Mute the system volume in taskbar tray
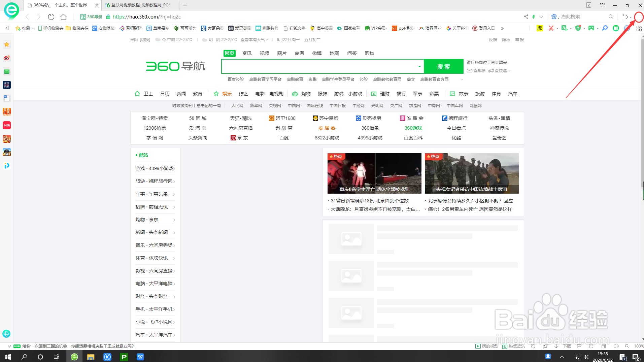The image size is (644, 362). 586,357
